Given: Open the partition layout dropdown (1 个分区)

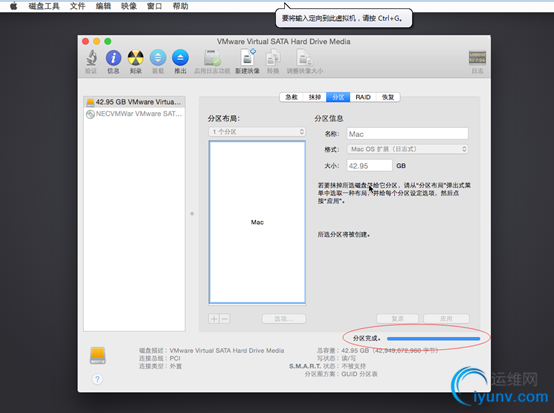Looking at the screenshot, I should pyautogui.click(x=257, y=132).
